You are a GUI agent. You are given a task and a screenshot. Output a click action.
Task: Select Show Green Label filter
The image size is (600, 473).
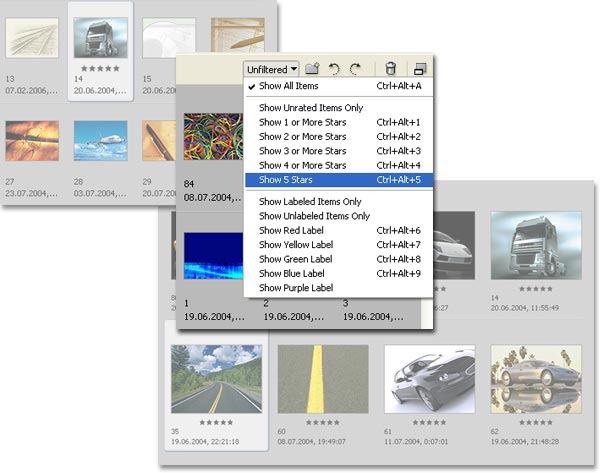pos(298,259)
